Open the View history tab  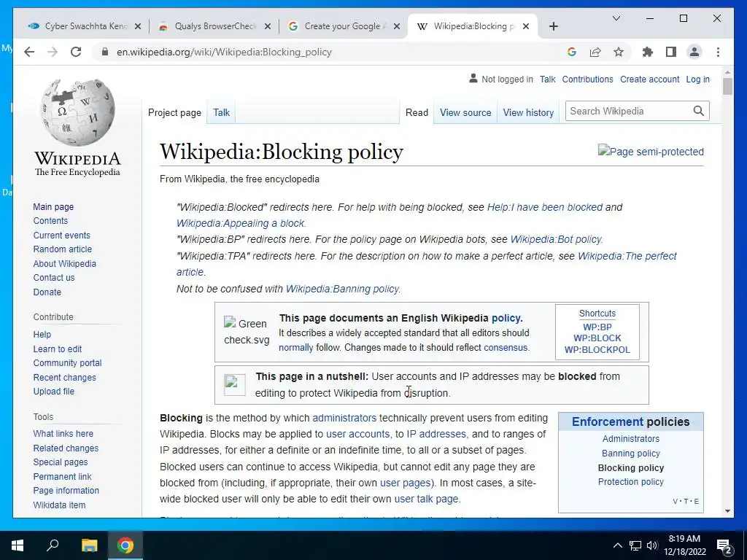click(528, 113)
